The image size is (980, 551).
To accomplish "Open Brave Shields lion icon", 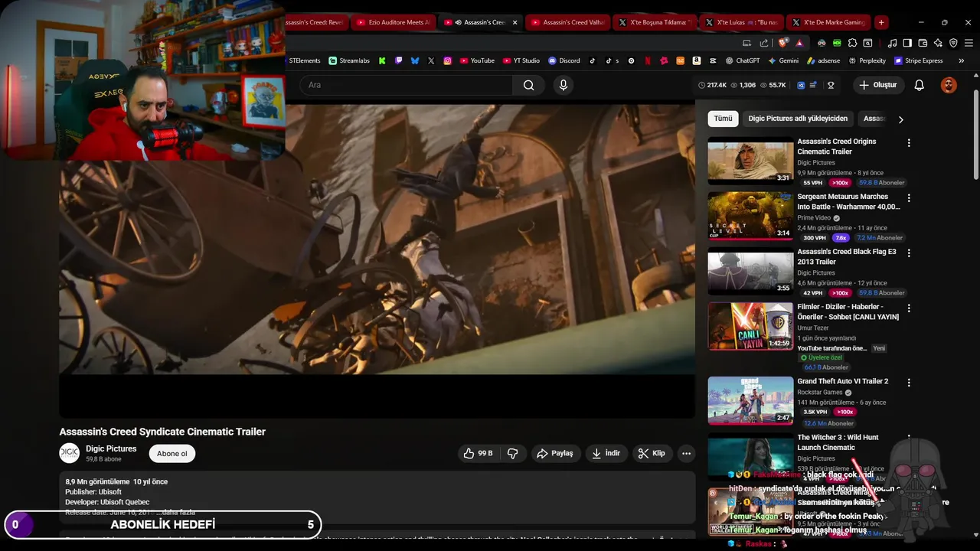I will click(x=781, y=43).
